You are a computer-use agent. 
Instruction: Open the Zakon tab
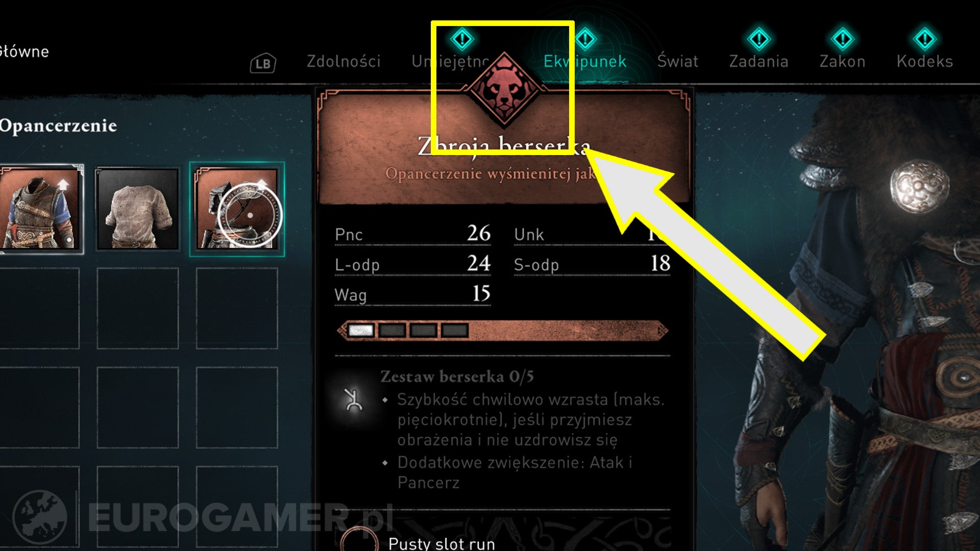[842, 62]
